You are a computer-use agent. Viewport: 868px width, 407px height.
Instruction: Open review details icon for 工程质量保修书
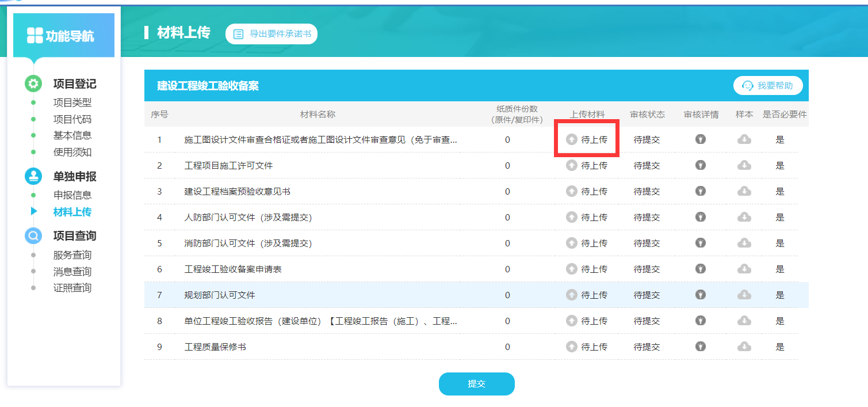click(x=700, y=347)
